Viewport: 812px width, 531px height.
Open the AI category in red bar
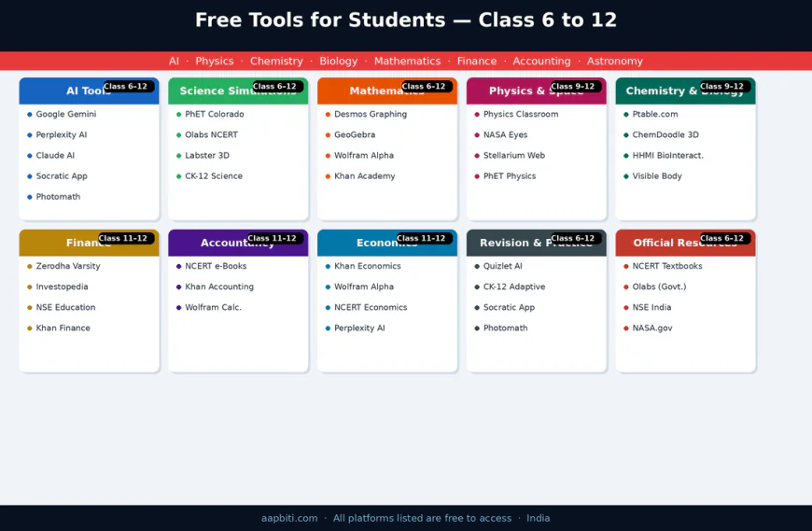[x=174, y=61]
